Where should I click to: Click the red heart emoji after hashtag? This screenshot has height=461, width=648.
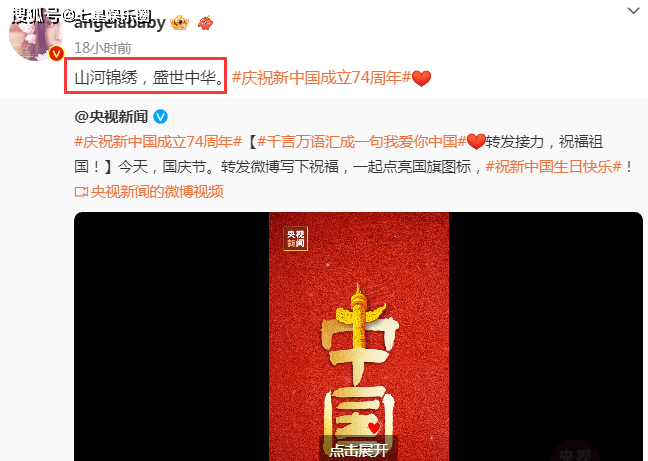point(422,78)
